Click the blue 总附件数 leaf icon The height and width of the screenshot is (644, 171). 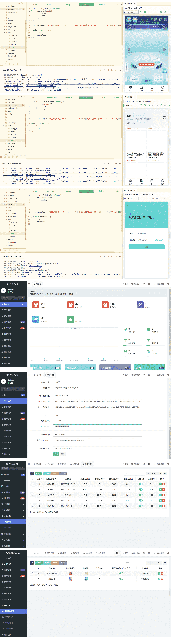[x=36, y=319]
